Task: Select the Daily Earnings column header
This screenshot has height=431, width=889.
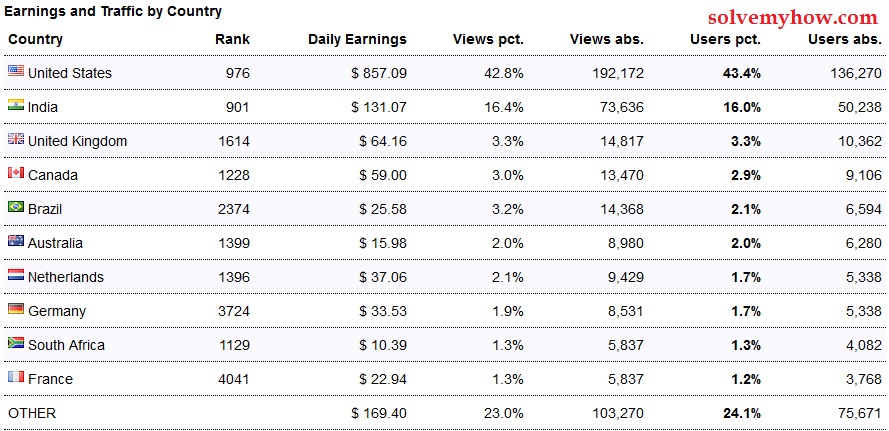Action: (x=357, y=40)
